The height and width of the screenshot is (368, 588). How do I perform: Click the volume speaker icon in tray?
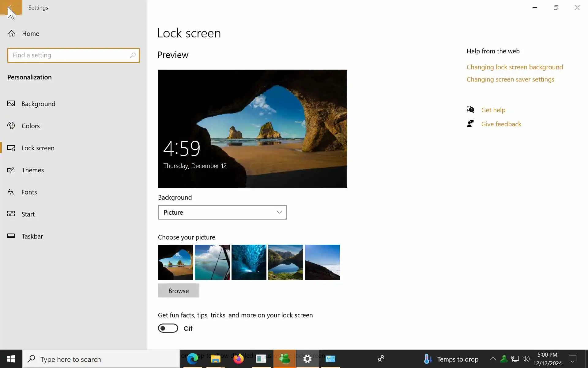[526, 359]
